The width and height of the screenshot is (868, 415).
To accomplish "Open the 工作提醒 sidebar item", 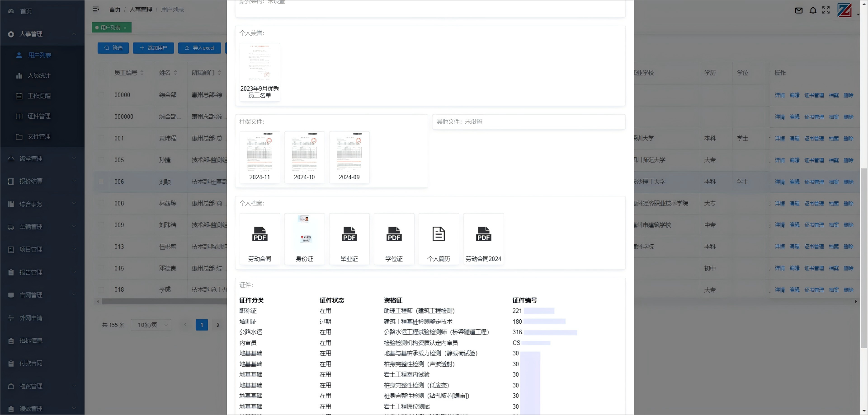I will (x=38, y=96).
